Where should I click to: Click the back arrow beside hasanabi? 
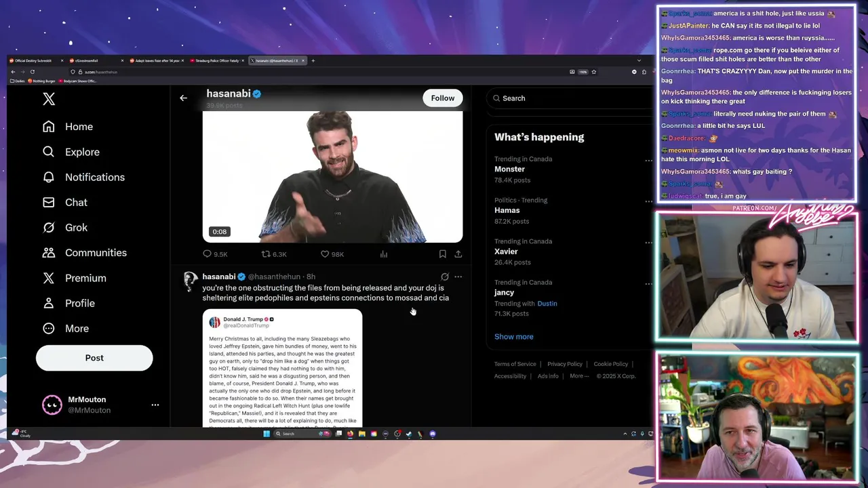pos(183,98)
